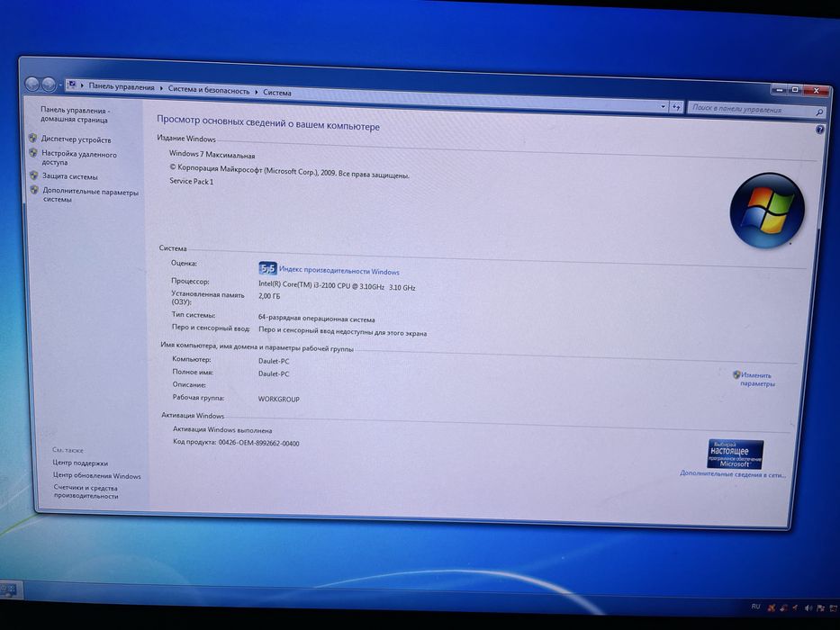Viewport: 840px width, 630px height.
Task: Open Система и безопасность breadcrumb
Action: 209,90
